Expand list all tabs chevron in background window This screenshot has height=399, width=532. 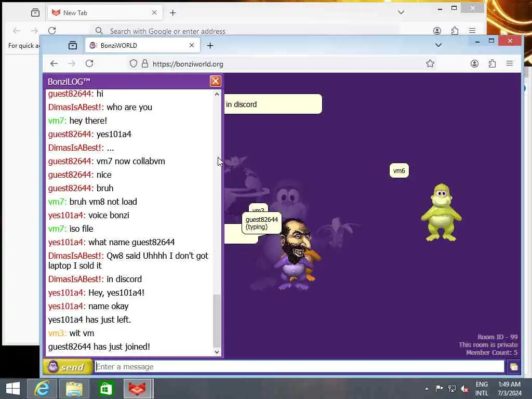click(401, 12)
